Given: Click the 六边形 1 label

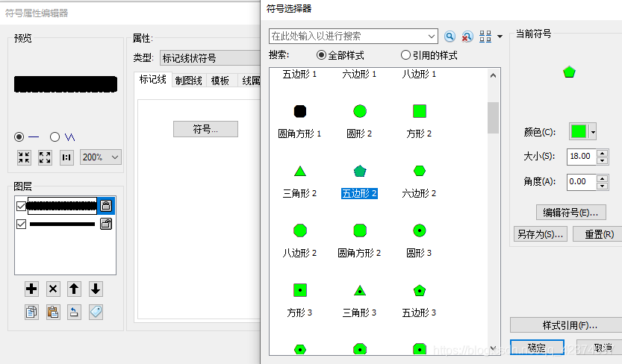Looking at the screenshot, I should click(359, 74).
